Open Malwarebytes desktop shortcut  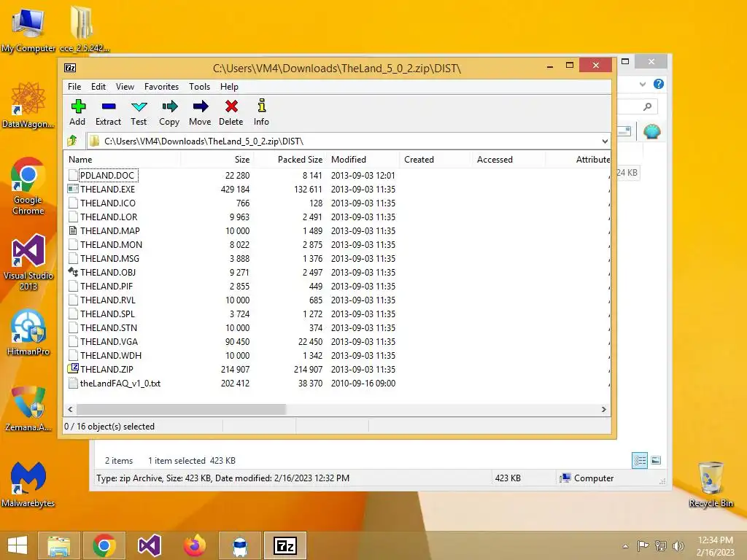click(x=28, y=484)
